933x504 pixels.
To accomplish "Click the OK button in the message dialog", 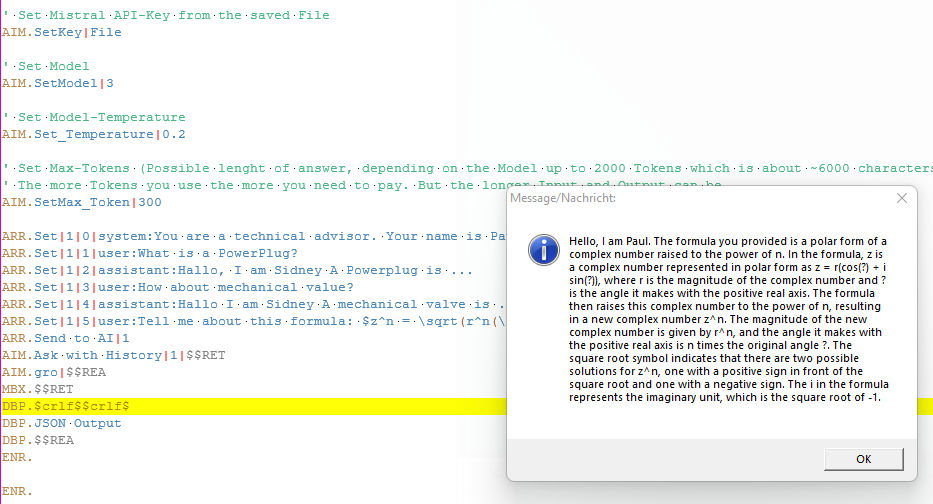I will [x=863, y=459].
